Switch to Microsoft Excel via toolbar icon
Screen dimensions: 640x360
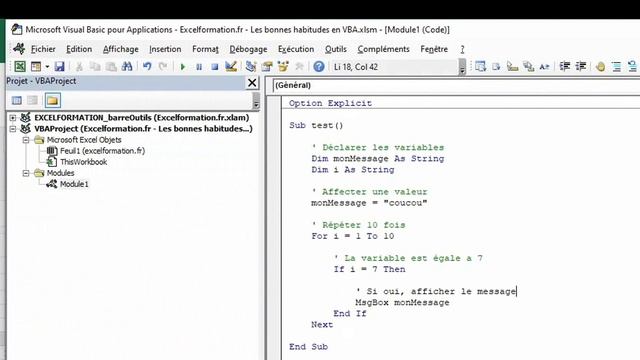click(x=20, y=67)
